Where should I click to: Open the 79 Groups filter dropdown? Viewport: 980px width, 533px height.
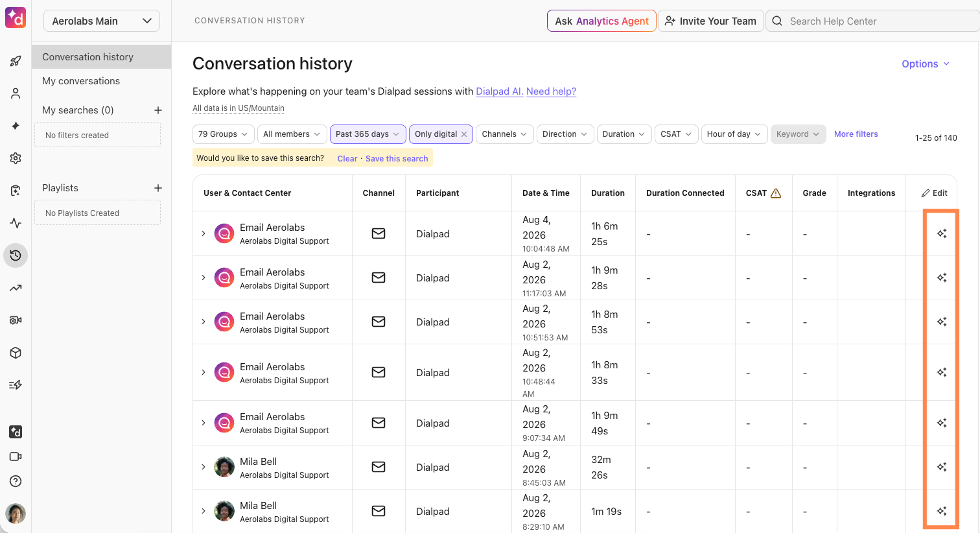click(x=223, y=134)
